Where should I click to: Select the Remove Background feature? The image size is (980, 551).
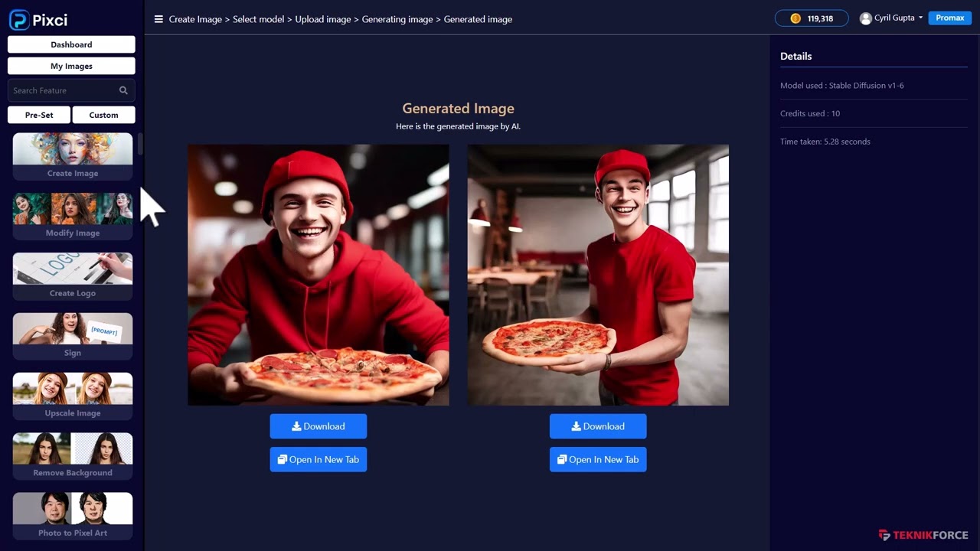point(73,456)
